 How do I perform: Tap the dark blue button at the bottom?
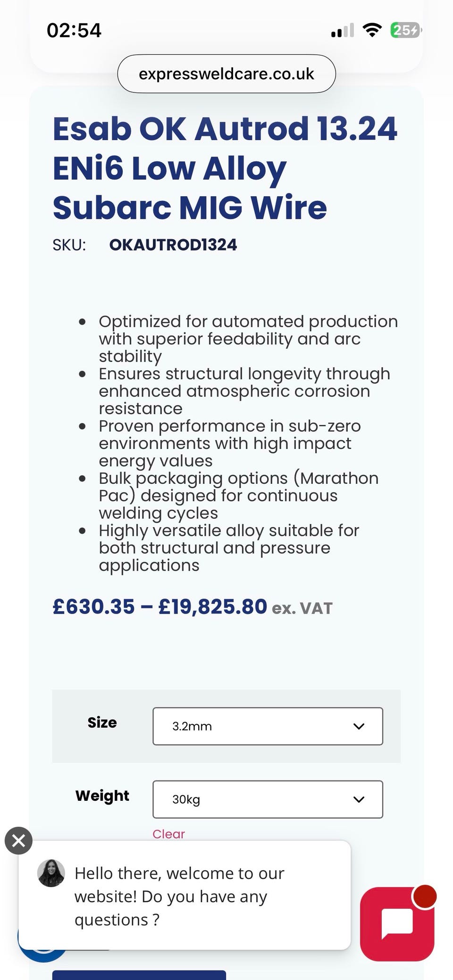click(139, 975)
